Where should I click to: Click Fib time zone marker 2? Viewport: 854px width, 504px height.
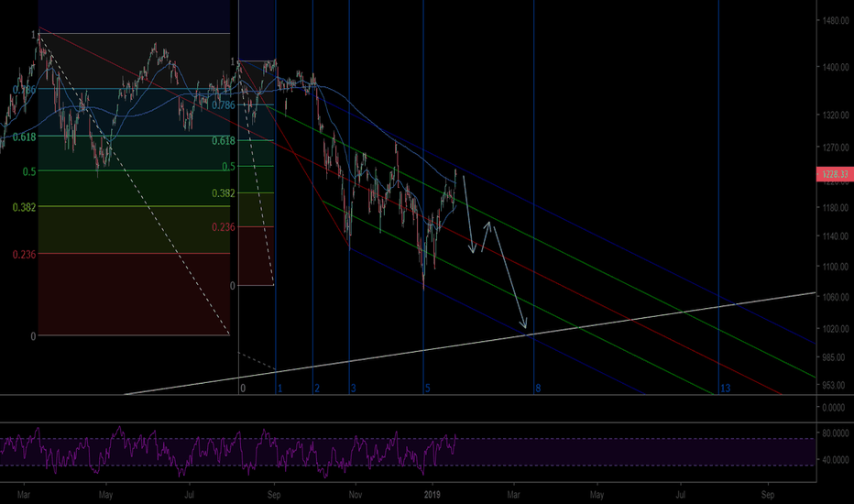(x=317, y=389)
